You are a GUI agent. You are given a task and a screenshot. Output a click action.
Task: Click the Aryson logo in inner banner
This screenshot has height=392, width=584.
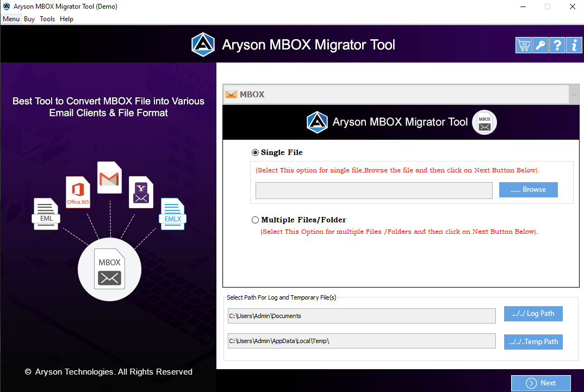tap(317, 122)
